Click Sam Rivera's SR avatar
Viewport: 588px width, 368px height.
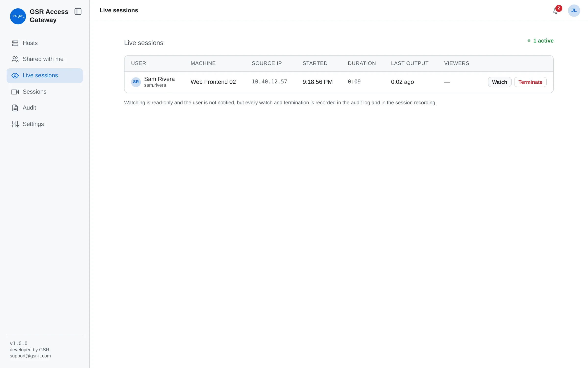coord(136,82)
